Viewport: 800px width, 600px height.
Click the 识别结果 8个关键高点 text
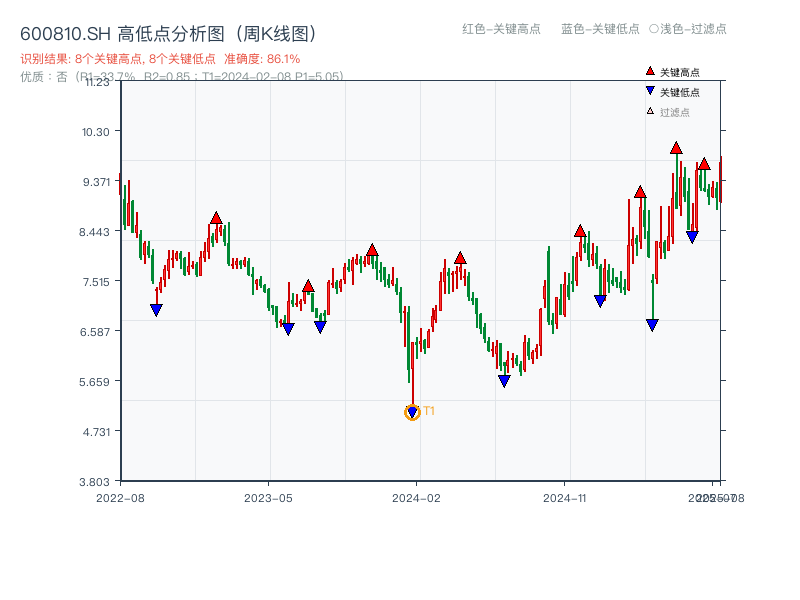[x=118, y=59]
